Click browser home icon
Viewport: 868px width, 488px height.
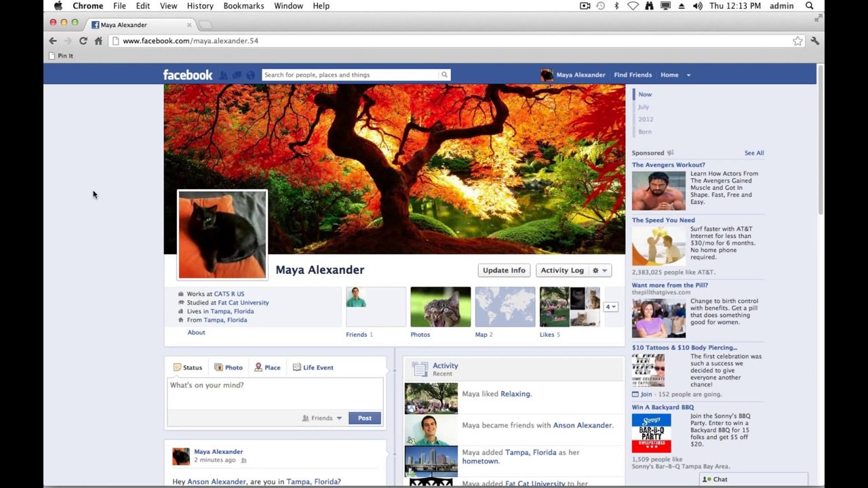(98, 41)
